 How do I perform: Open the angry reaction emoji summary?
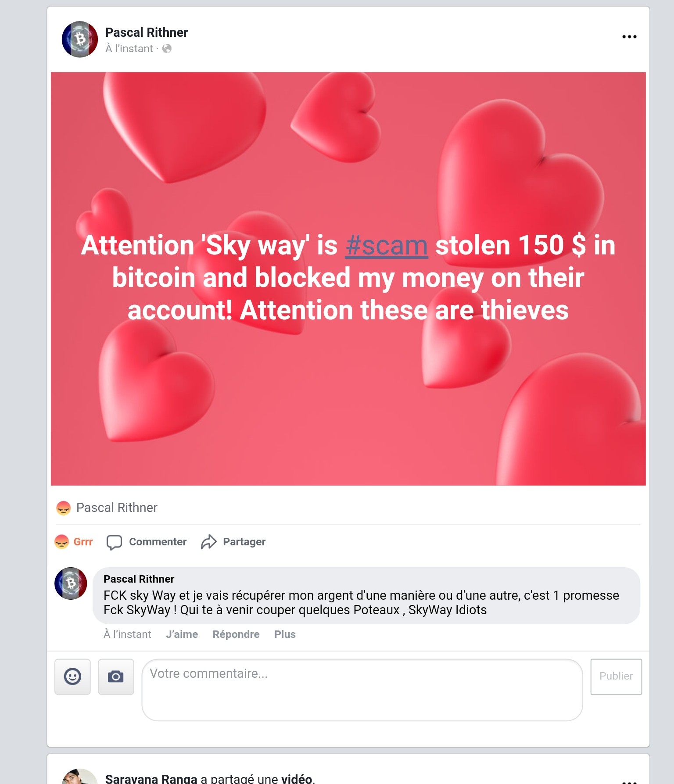click(x=64, y=508)
